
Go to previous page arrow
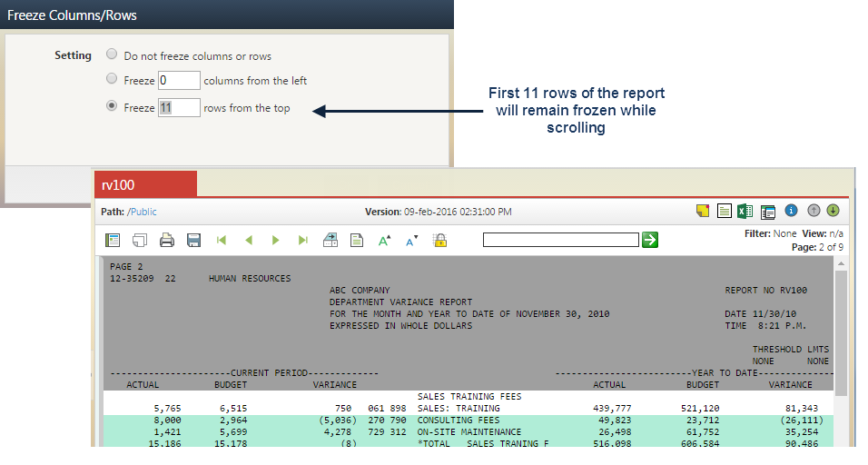[x=249, y=240]
